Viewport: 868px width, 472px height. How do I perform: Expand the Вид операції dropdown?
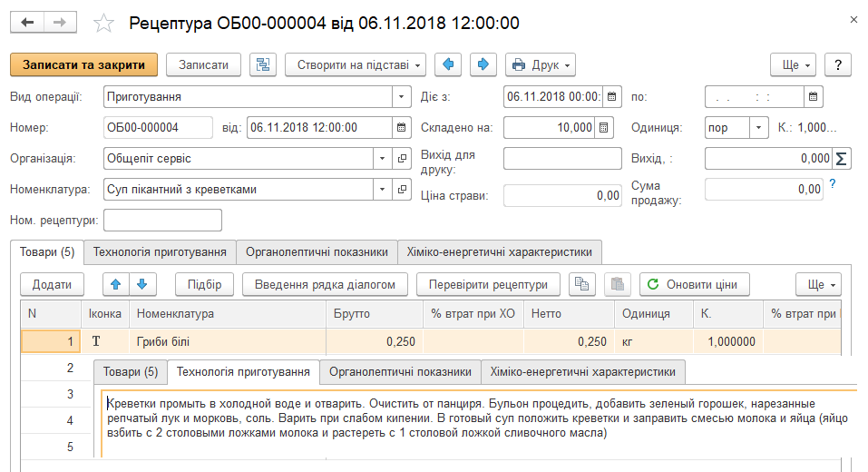[402, 96]
